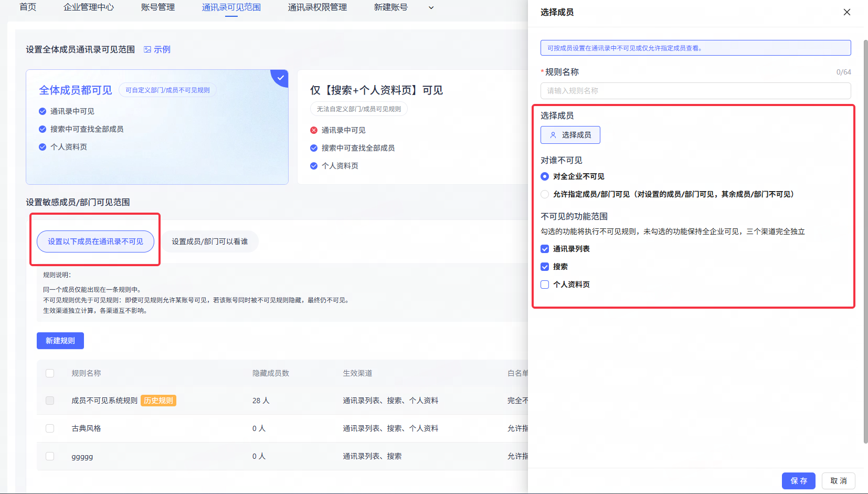Select 允许指定成员/部门可见 radio option
Viewport: 868px width, 494px height.
point(545,194)
